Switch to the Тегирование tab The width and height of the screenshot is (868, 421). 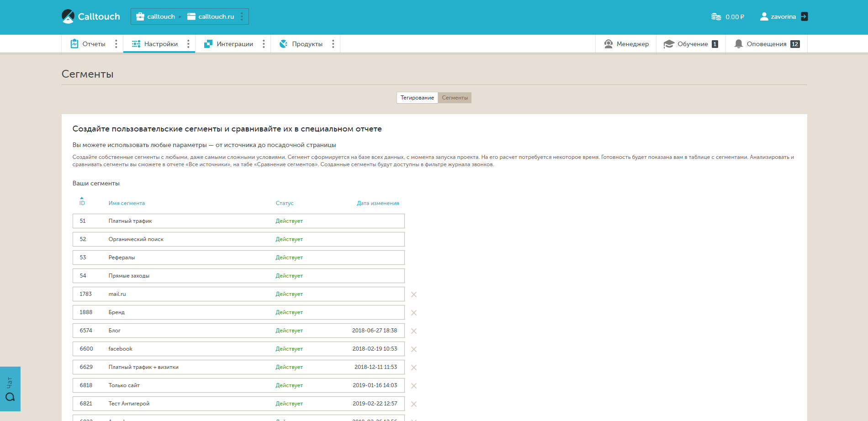coord(417,98)
